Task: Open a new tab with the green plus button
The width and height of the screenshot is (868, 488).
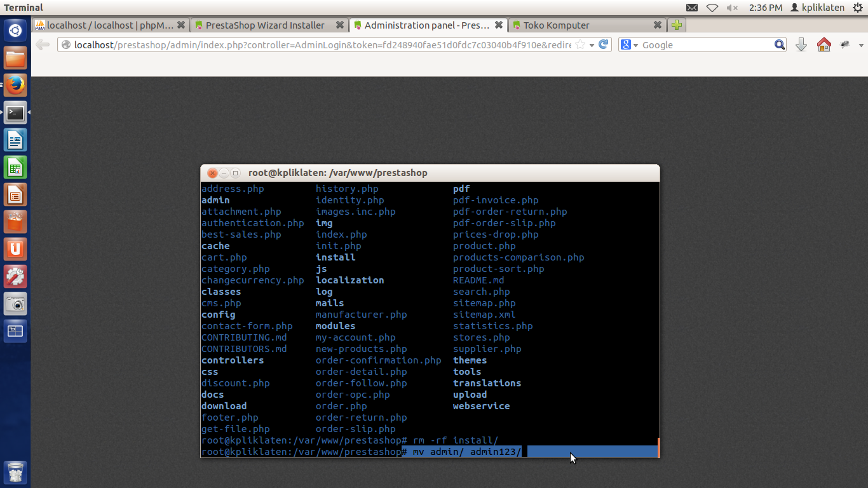Action: (676, 25)
